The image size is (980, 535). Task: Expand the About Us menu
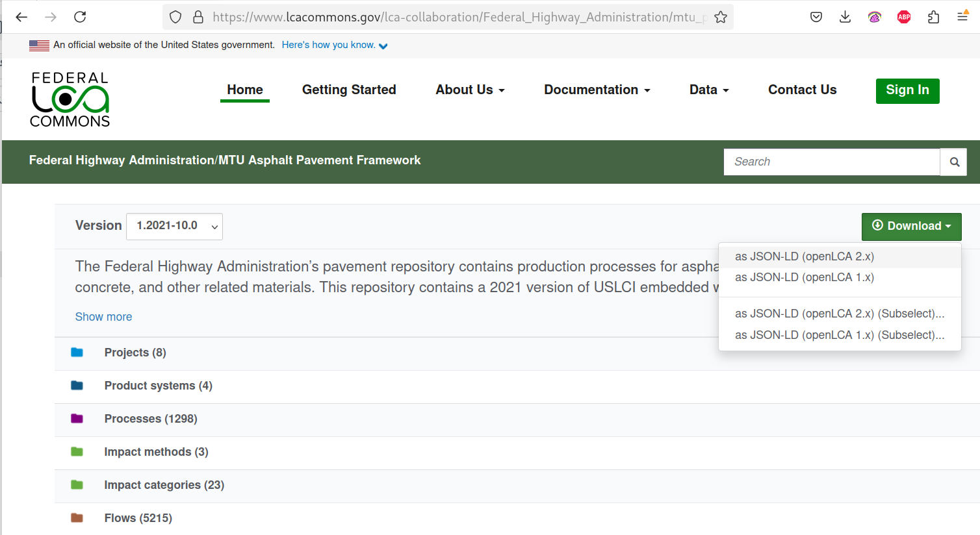coord(470,90)
